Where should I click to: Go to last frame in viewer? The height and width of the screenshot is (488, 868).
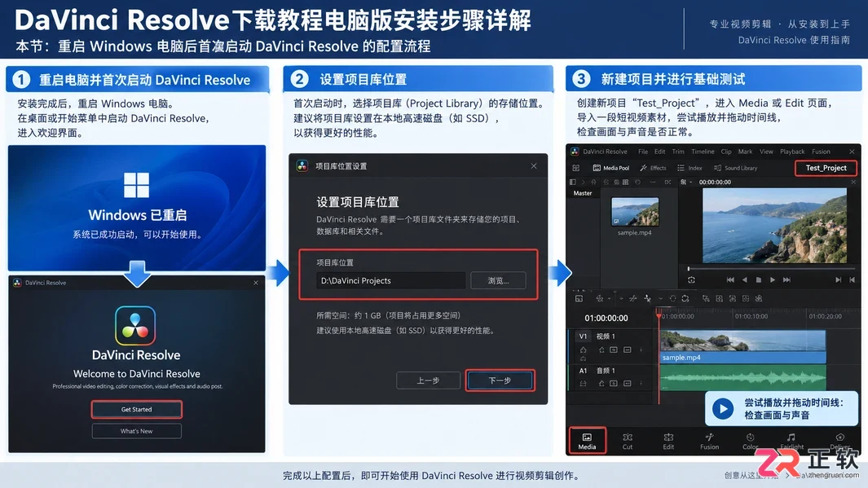(786, 280)
